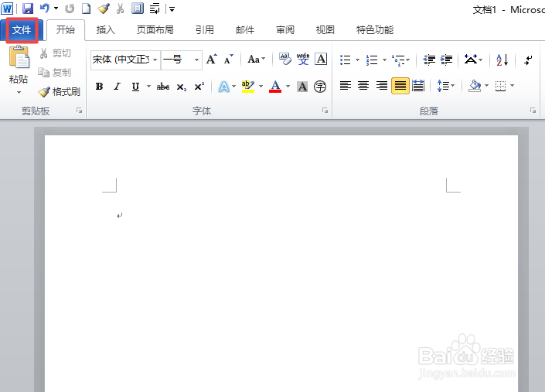
Task: Click the large 粘贴 paste icon
Action: tap(19, 56)
